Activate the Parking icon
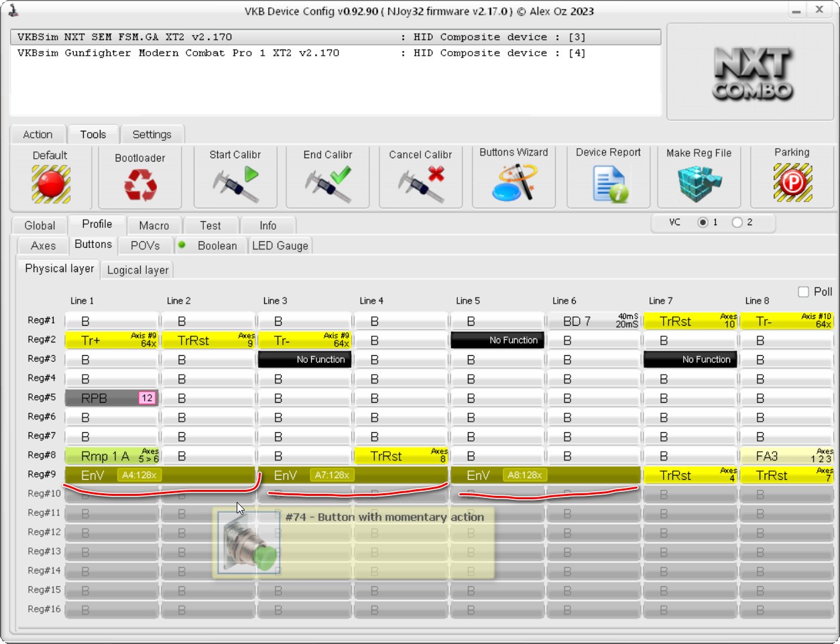 coord(792,182)
